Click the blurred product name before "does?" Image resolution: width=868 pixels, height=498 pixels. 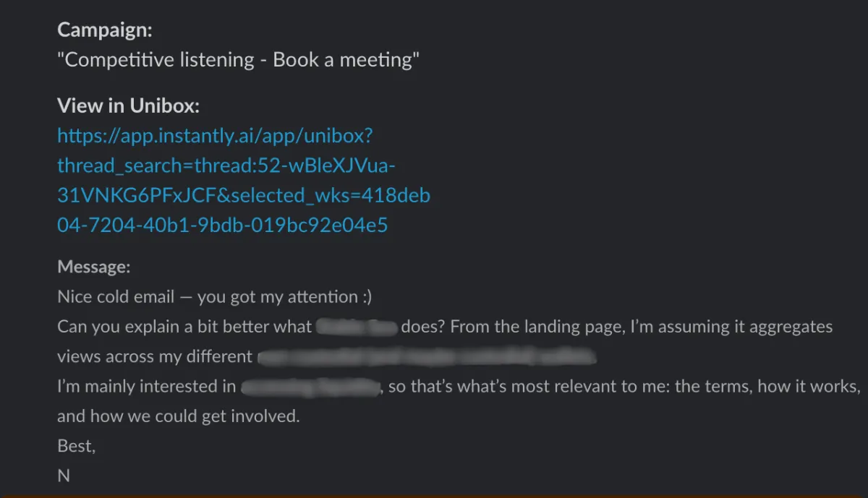click(x=357, y=327)
